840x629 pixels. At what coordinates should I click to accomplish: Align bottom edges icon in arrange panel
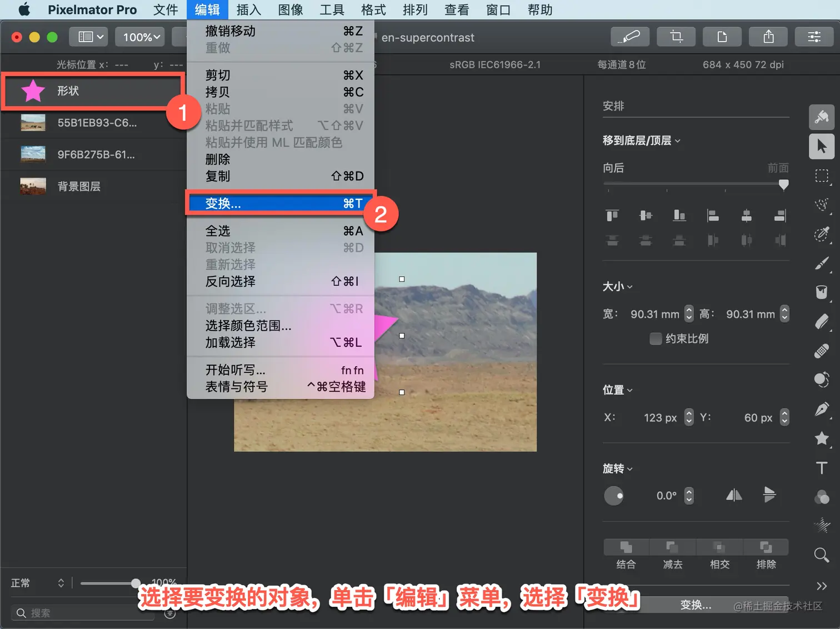click(x=679, y=215)
